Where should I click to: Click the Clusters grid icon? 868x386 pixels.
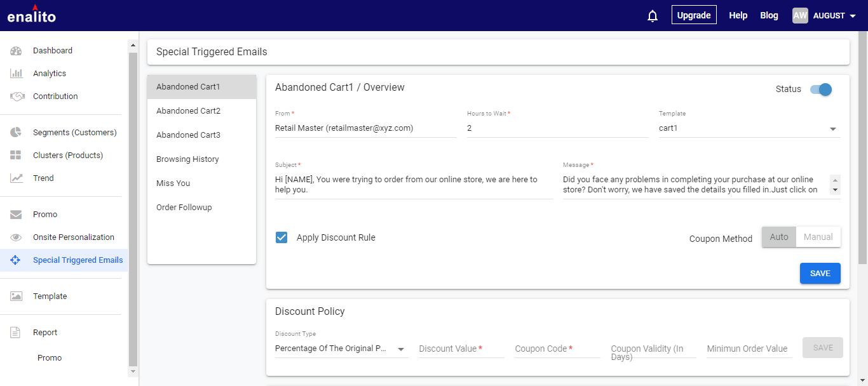tap(17, 156)
